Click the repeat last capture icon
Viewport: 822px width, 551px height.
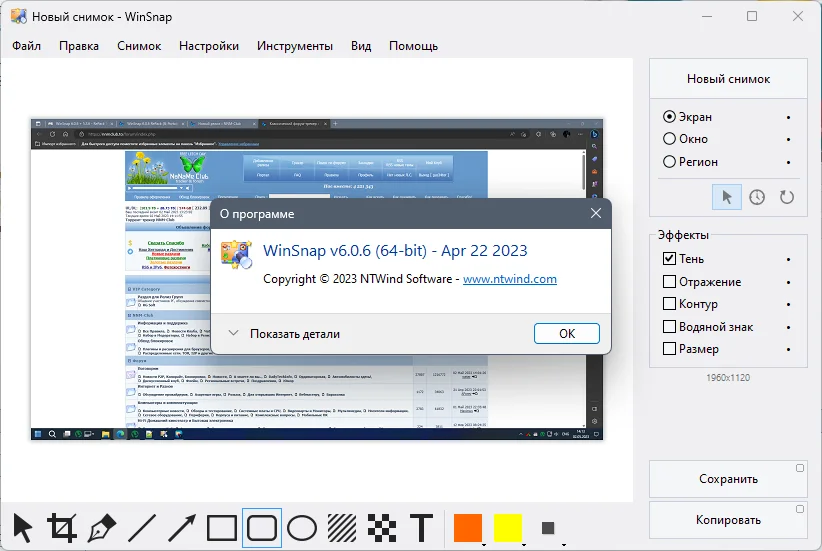(x=786, y=197)
